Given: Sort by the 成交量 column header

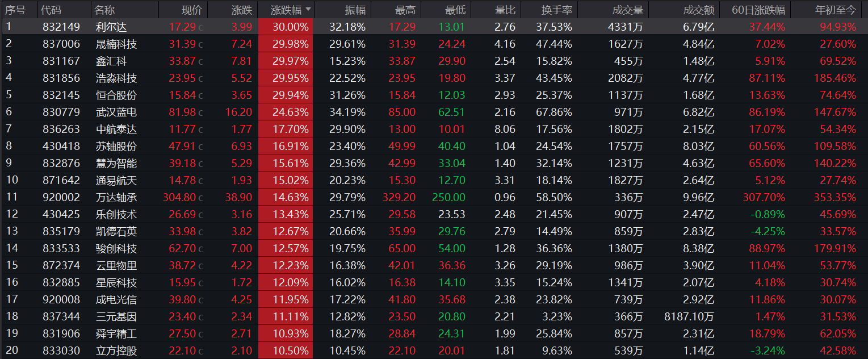Looking at the screenshot, I should coord(628,10).
